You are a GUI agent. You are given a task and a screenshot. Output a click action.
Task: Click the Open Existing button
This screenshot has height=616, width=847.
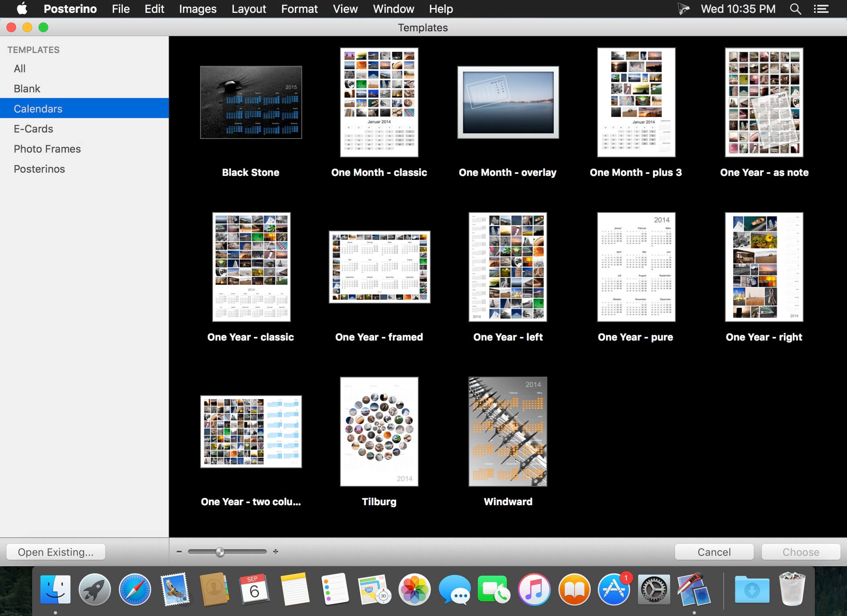[x=55, y=552]
